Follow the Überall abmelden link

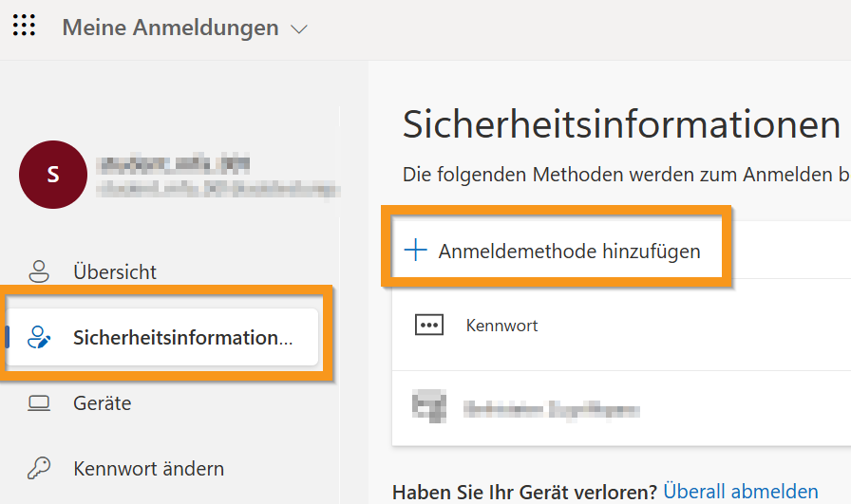741,492
